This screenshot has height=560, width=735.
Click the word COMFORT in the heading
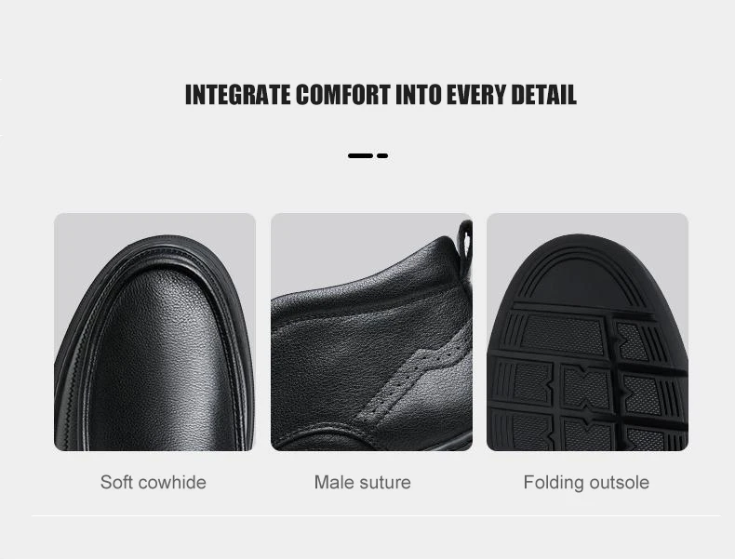point(343,95)
